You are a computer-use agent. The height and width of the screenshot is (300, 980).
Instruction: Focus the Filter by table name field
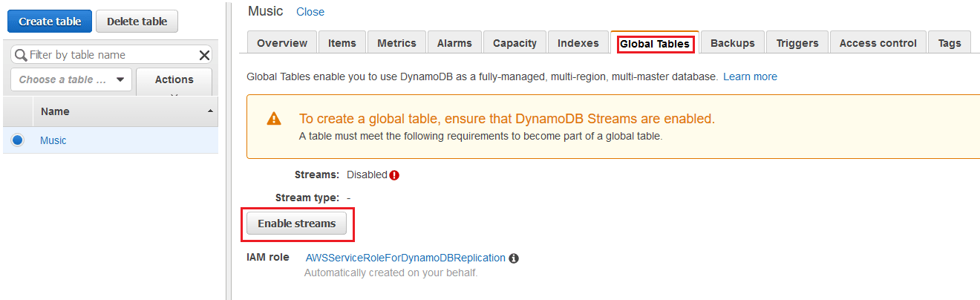pos(111,55)
